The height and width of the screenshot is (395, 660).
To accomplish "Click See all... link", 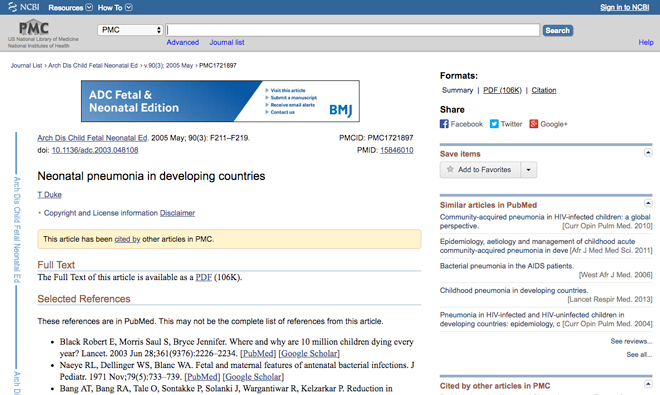I will [639, 355].
